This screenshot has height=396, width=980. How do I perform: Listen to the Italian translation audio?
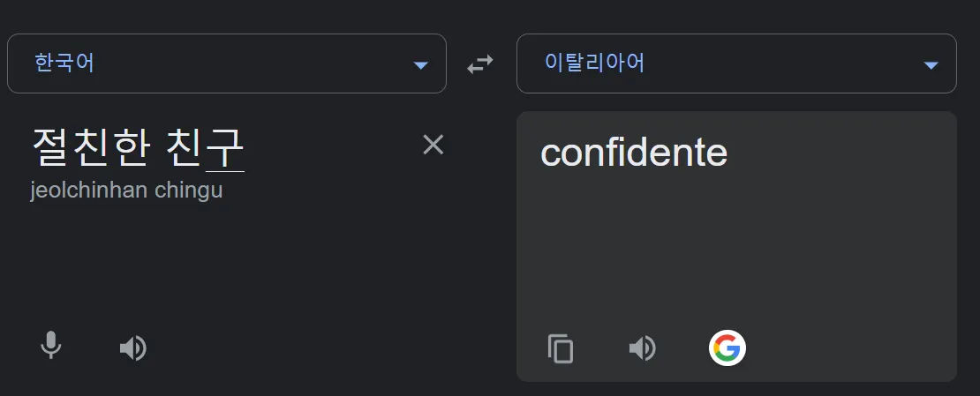642,348
